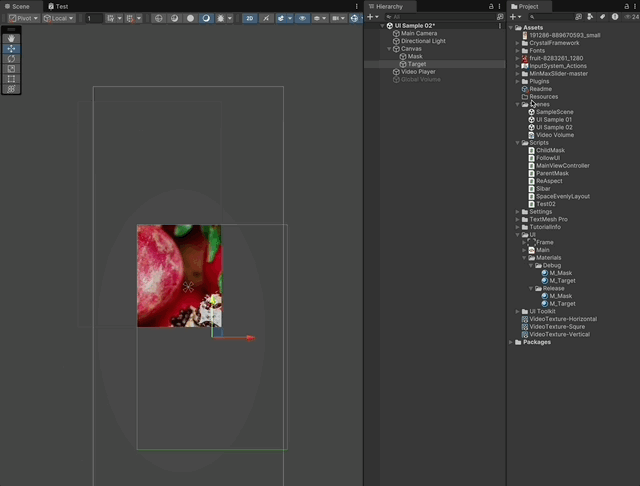Select the ChildMask script
Screen dimensions: 640x486
(550, 150)
